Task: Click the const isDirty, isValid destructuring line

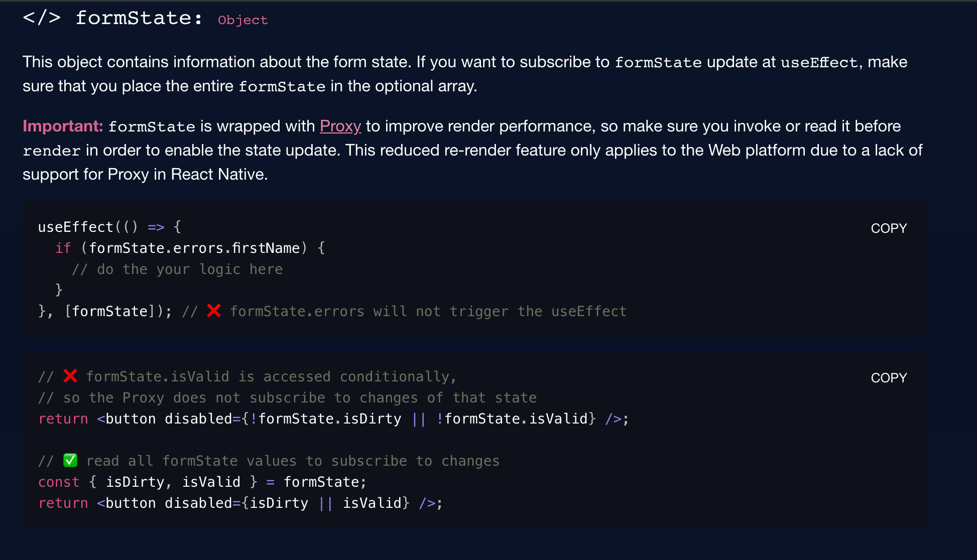Action: [x=203, y=482]
